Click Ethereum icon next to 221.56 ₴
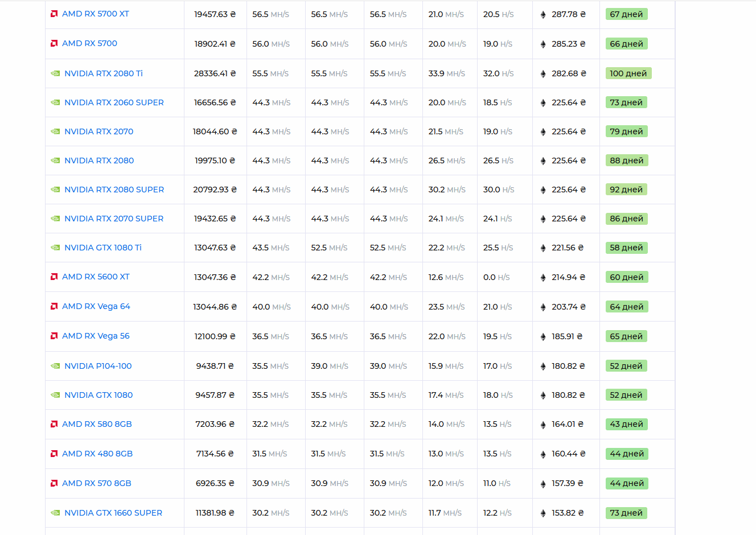The height and width of the screenshot is (535, 756). click(x=543, y=248)
